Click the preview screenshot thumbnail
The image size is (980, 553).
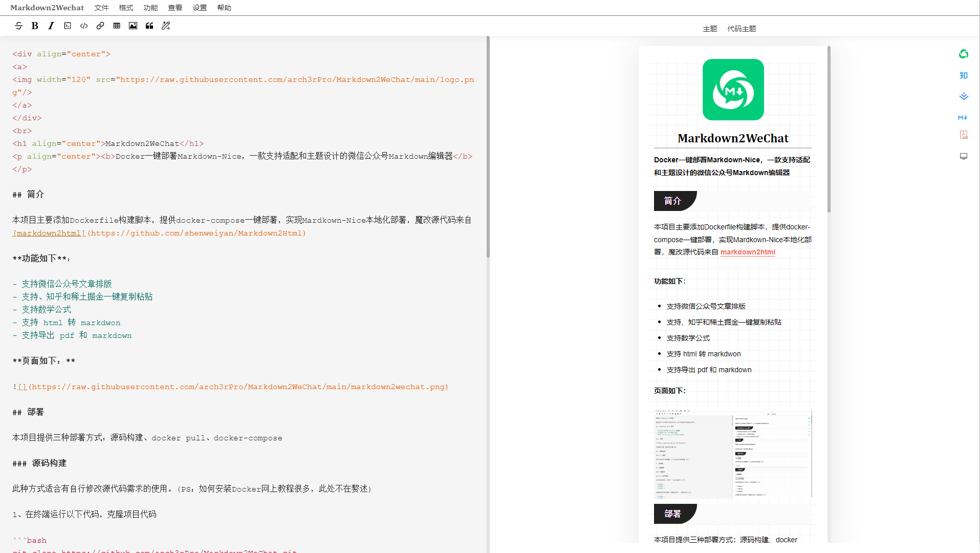coord(733,453)
